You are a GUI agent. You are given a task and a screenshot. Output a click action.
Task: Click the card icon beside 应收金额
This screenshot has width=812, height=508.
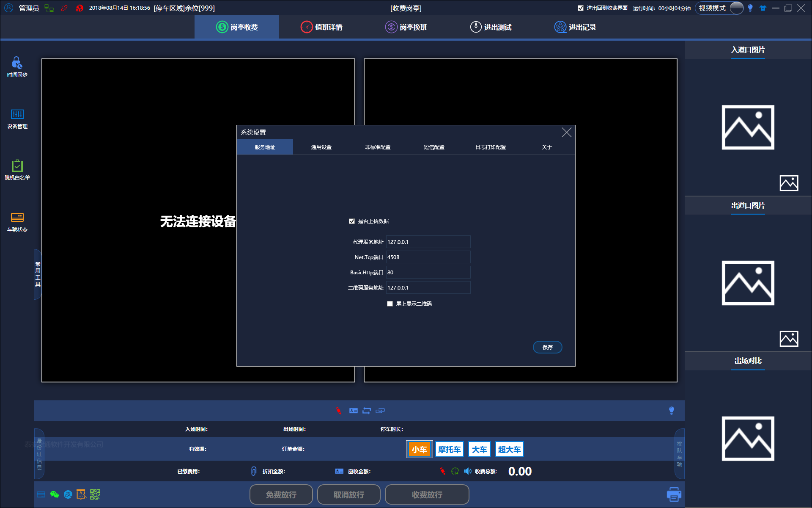[x=339, y=471]
